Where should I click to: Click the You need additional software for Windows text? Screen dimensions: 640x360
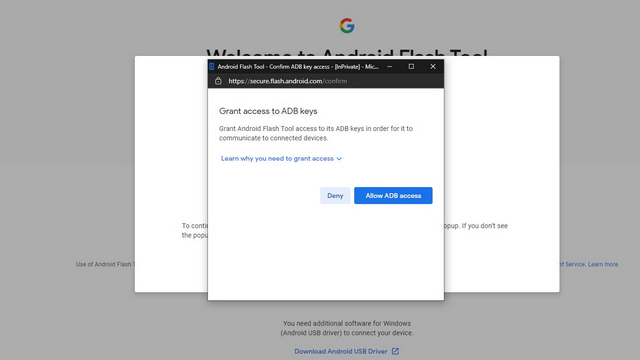coord(347,328)
